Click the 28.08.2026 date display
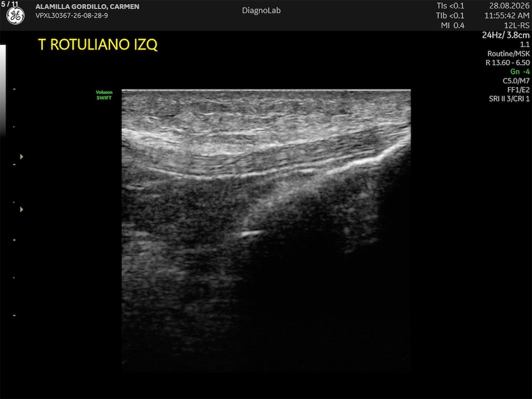Viewport: 532px width, 399px height. (x=509, y=6)
